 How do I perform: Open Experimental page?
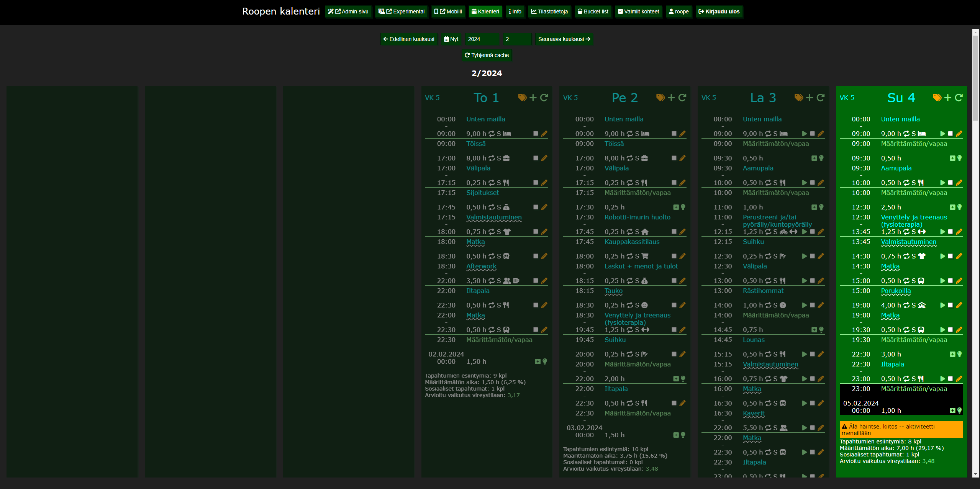coord(402,11)
